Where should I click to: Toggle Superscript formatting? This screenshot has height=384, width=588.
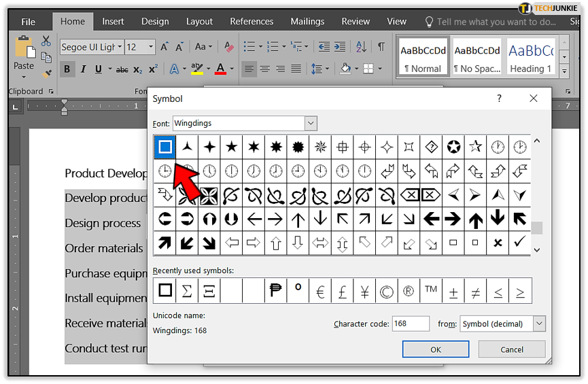(x=153, y=69)
